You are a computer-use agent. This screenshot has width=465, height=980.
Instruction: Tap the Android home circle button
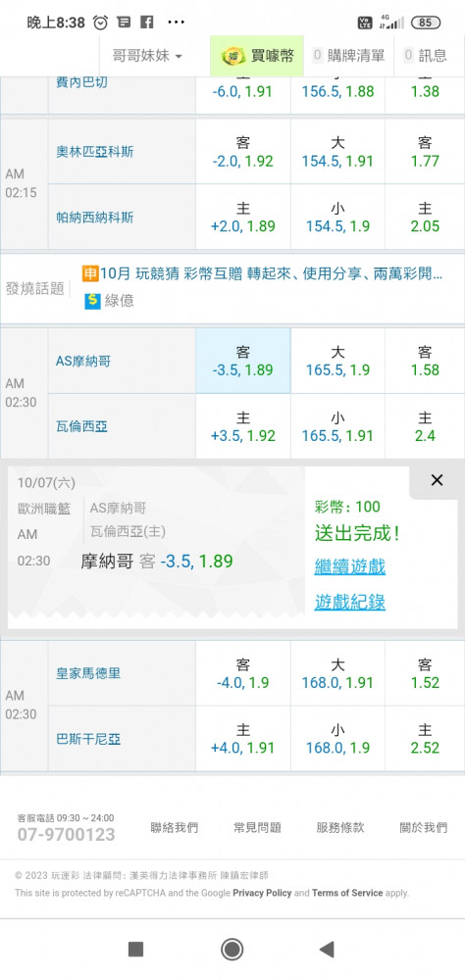pos(232,950)
